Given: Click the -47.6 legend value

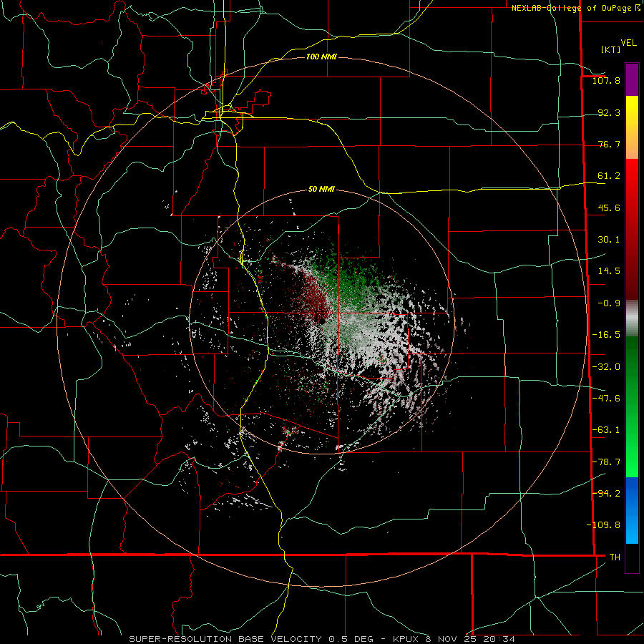Looking at the screenshot, I should 606,399.
